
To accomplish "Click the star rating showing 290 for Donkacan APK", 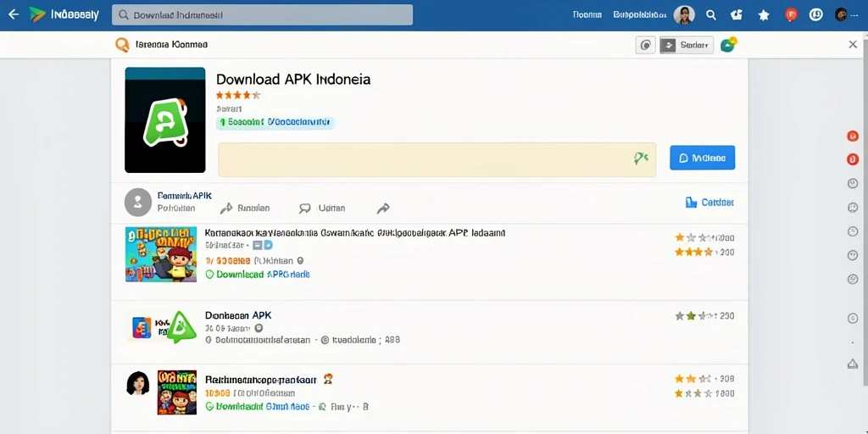I will pos(704,316).
